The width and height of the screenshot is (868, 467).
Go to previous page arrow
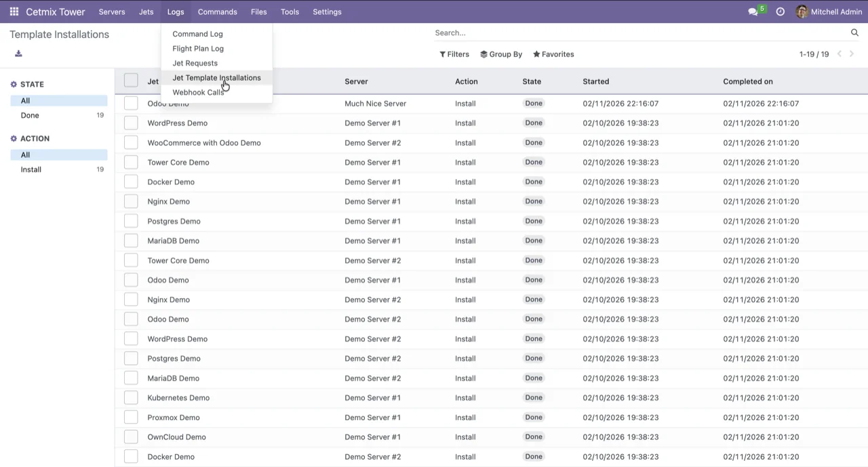pyautogui.click(x=839, y=54)
